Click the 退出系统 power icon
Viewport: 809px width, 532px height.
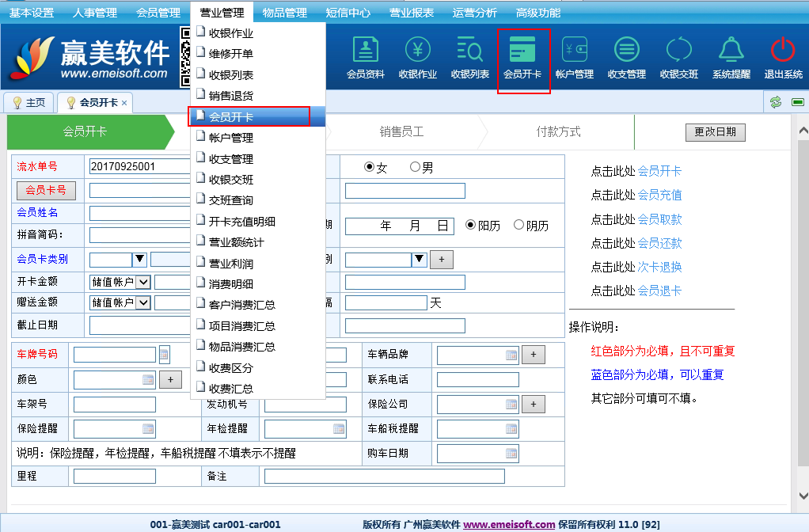point(782,58)
